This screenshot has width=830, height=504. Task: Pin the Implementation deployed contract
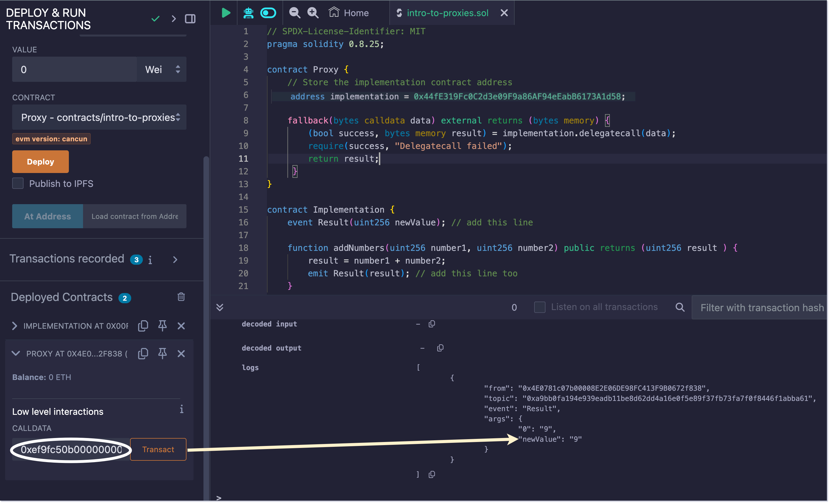[x=162, y=326]
